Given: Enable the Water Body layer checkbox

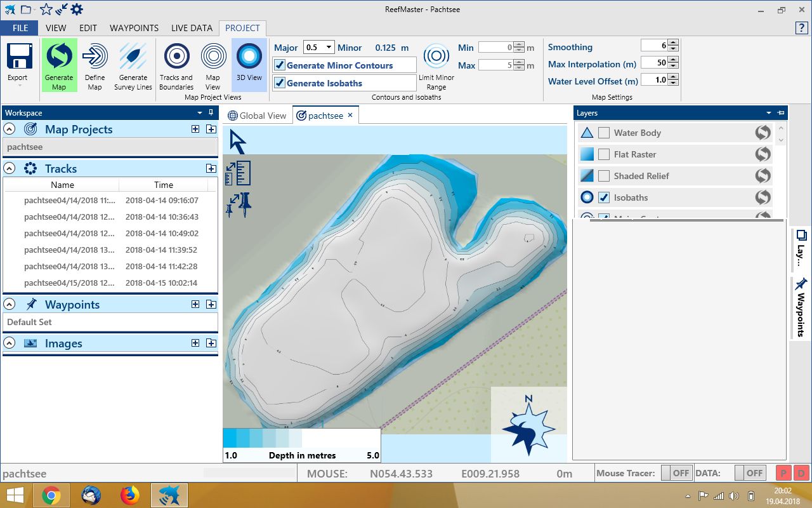Looking at the screenshot, I should coord(604,133).
